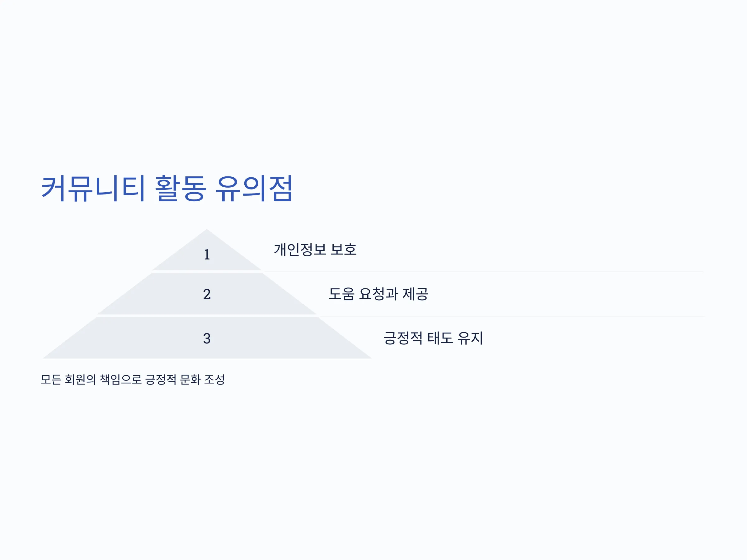Click "문화" in the footer caption
This screenshot has width=747, height=560.
click(x=190, y=380)
